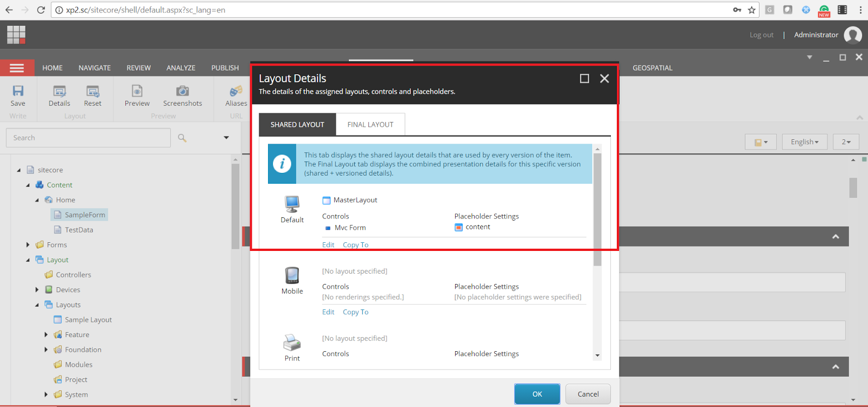Click the password key icon in address bar
This screenshot has width=868, height=407.
(737, 10)
